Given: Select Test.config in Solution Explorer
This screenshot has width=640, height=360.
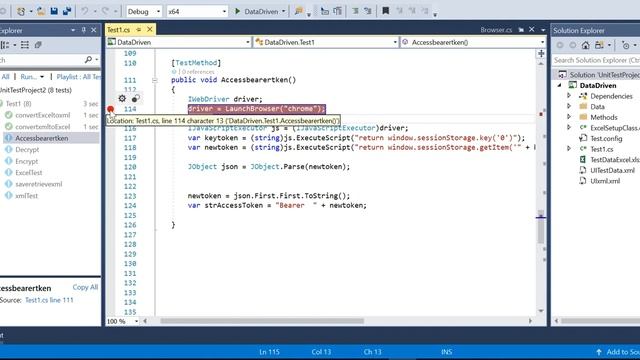Looking at the screenshot, I should coord(606,138).
